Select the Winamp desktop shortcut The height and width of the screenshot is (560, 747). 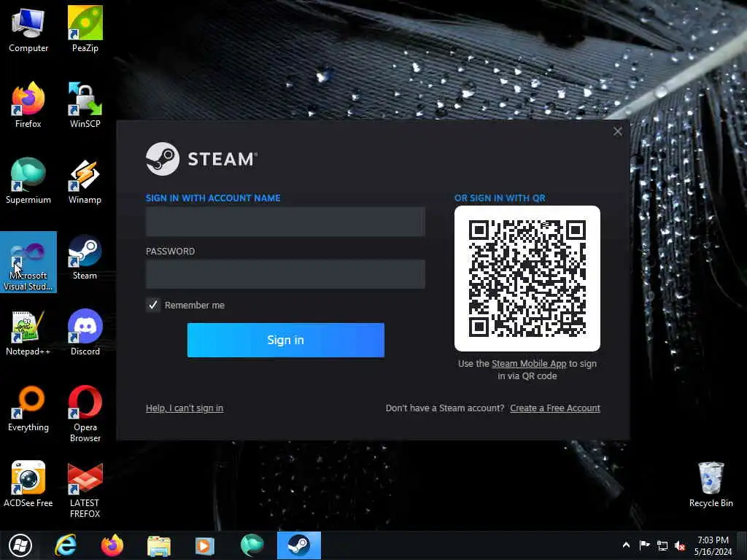pyautogui.click(x=85, y=181)
